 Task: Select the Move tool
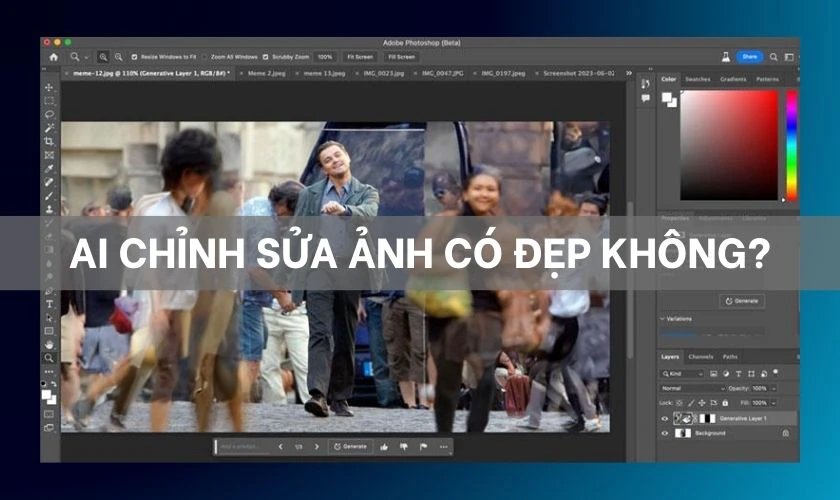point(49,87)
